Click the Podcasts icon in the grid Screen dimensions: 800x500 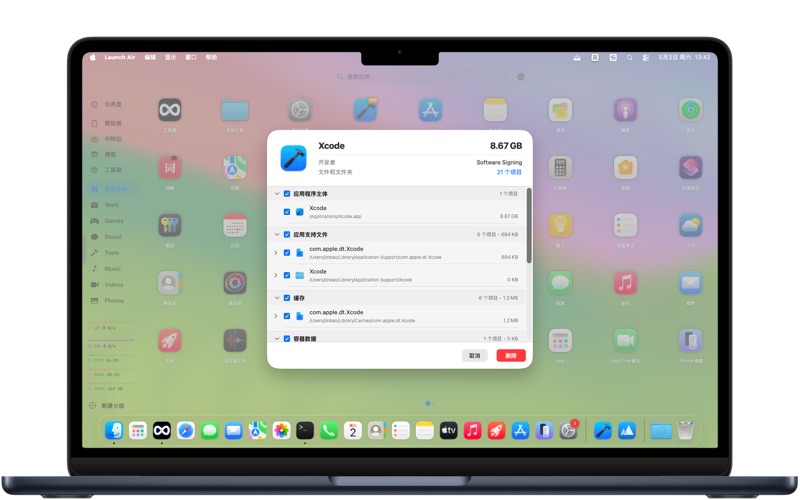(626, 110)
